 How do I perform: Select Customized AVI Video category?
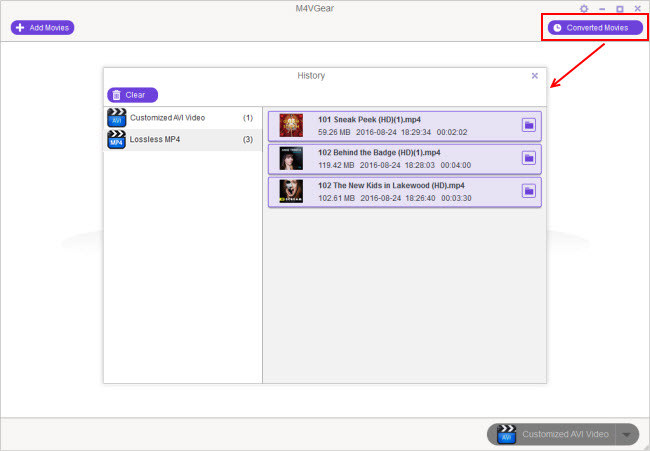pyautogui.click(x=183, y=118)
